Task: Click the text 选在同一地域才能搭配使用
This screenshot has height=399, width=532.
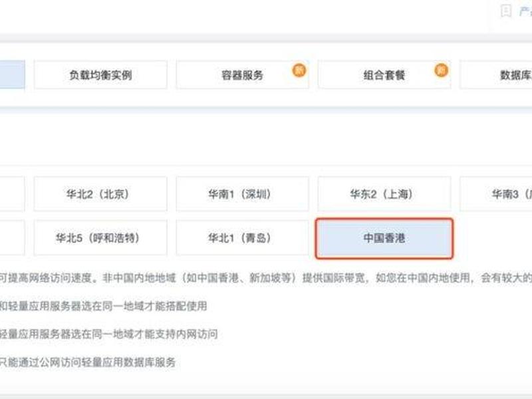Action: pyautogui.click(x=144, y=307)
